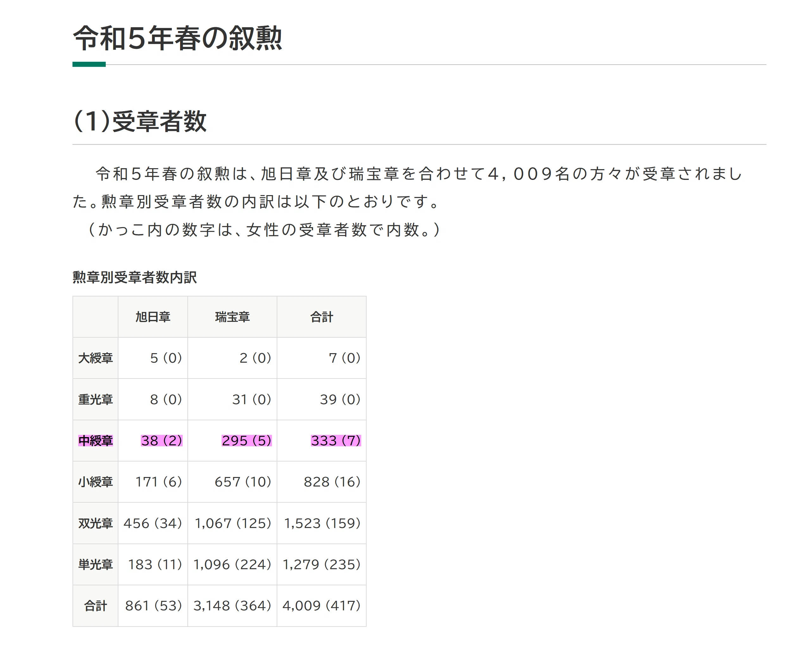Click cell 1,523 (159) in 双光章 row
The width and height of the screenshot is (812, 668).
click(322, 523)
